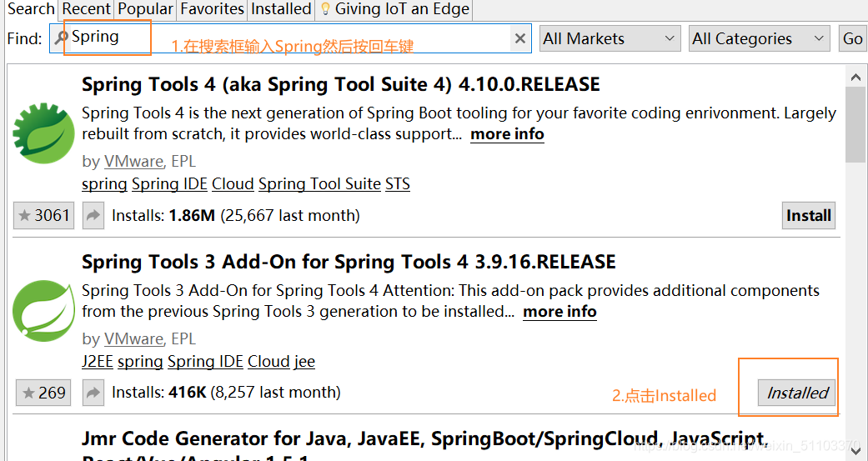Open the Jmr Code Generator entry title
The width and height of the screenshot is (868, 461).
(x=424, y=447)
